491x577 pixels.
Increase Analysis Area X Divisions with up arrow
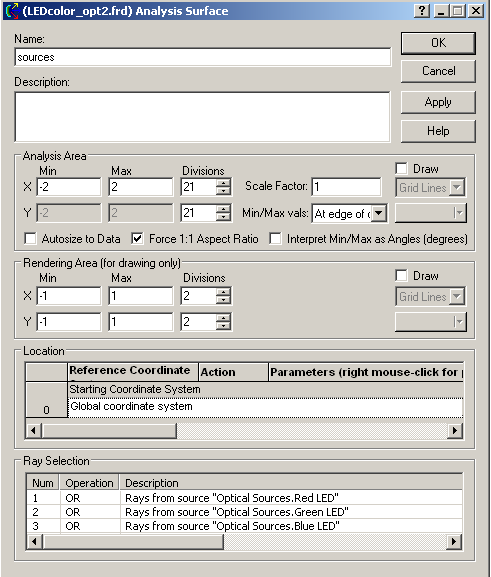point(223,183)
